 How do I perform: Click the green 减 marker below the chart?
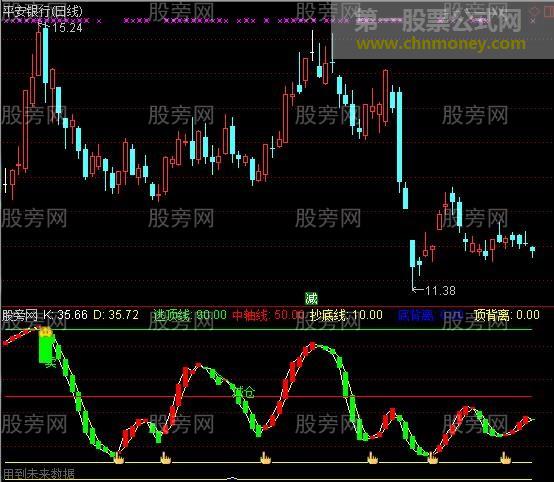311,299
